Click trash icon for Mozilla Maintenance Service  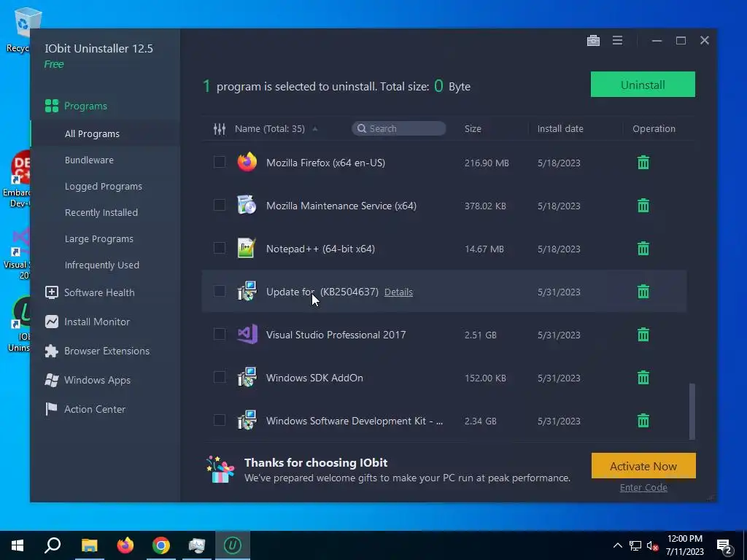click(x=643, y=205)
